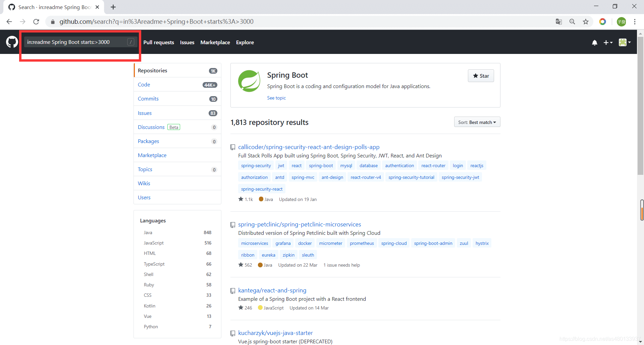This screenshot has height=345, width=644.
Task: Filter by Kotlin language
Action: coord(177,306)
